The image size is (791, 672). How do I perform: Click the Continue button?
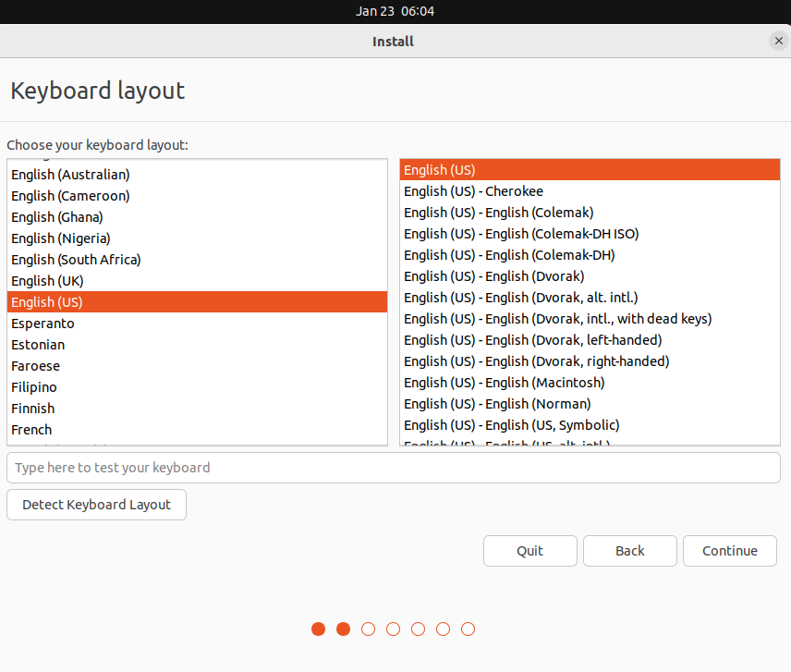729,551
